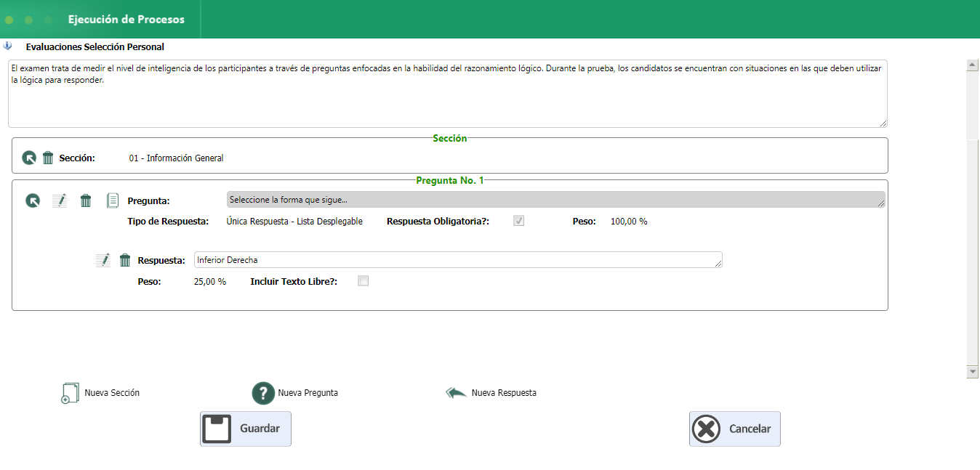Add a question via Nueva Pregunta icon
980x470 pixels.
[262, 393]
